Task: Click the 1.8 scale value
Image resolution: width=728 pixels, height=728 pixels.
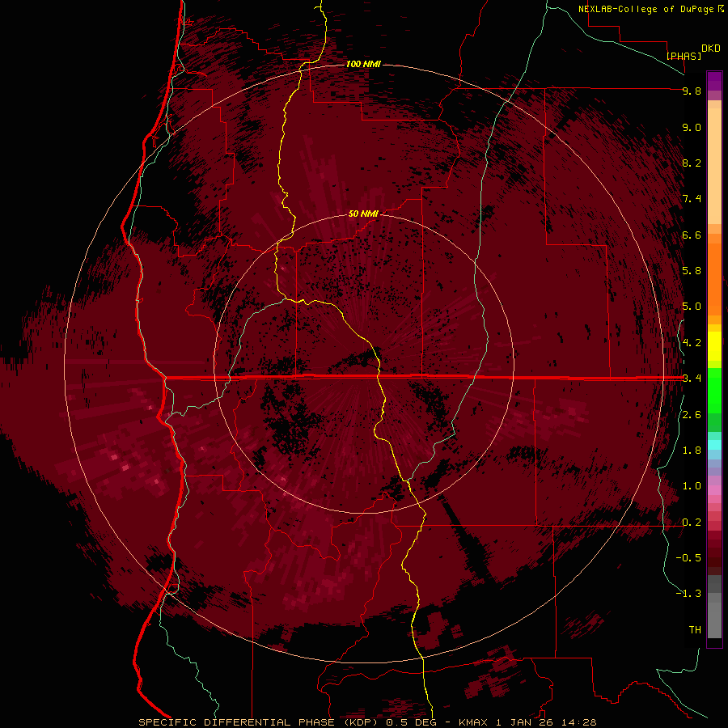Action: (x=692, y=451)
